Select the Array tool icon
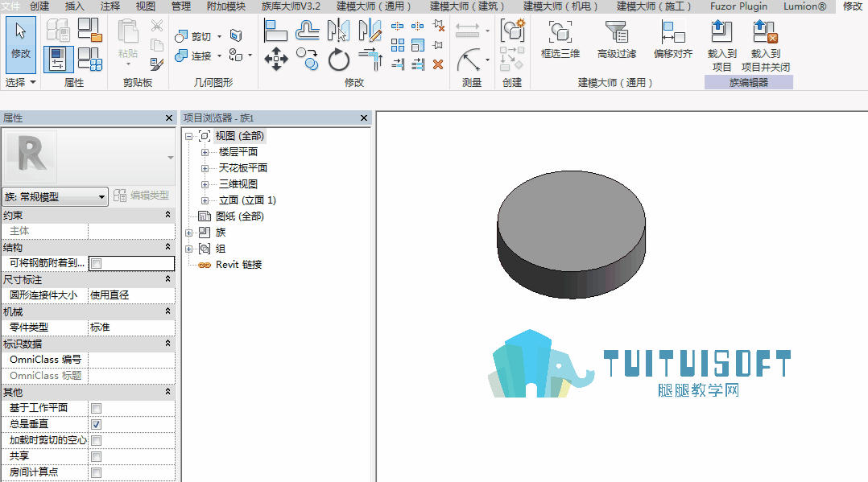Screen dimensions: 868x482 [x=398, y=45]
